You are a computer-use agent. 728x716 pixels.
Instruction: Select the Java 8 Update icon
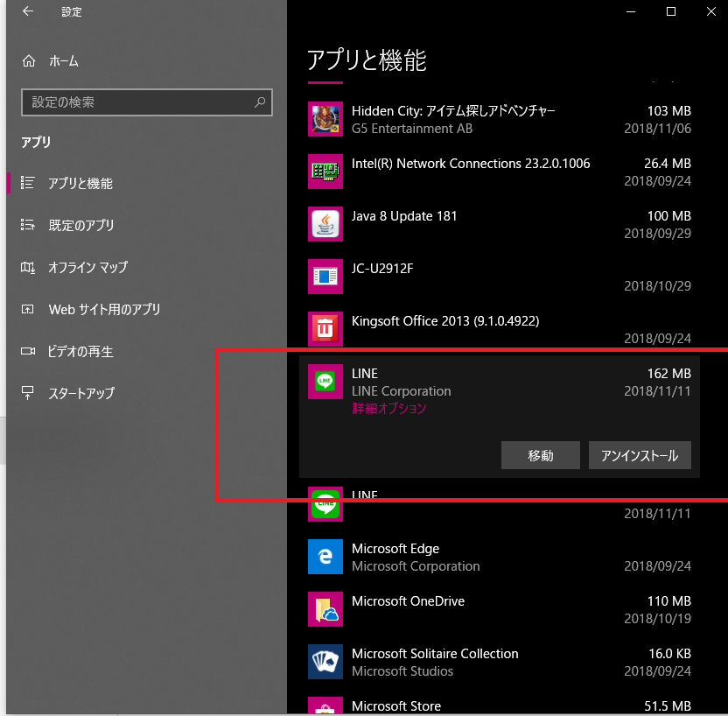point(325,224)
